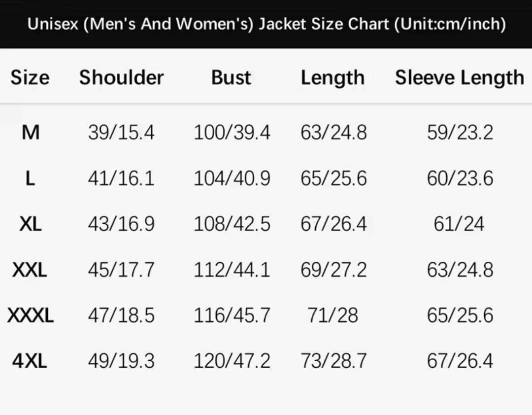The image size is (532, 415).
Task: Select the 104/40.9 bust value
Action: pos(232,178)
